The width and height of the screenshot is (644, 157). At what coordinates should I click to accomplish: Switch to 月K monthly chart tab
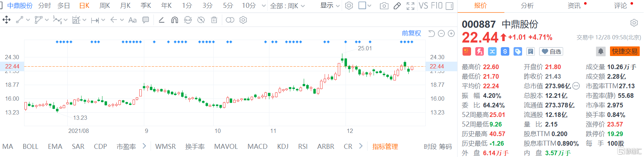pyautogui.click(x=125, y=6)
